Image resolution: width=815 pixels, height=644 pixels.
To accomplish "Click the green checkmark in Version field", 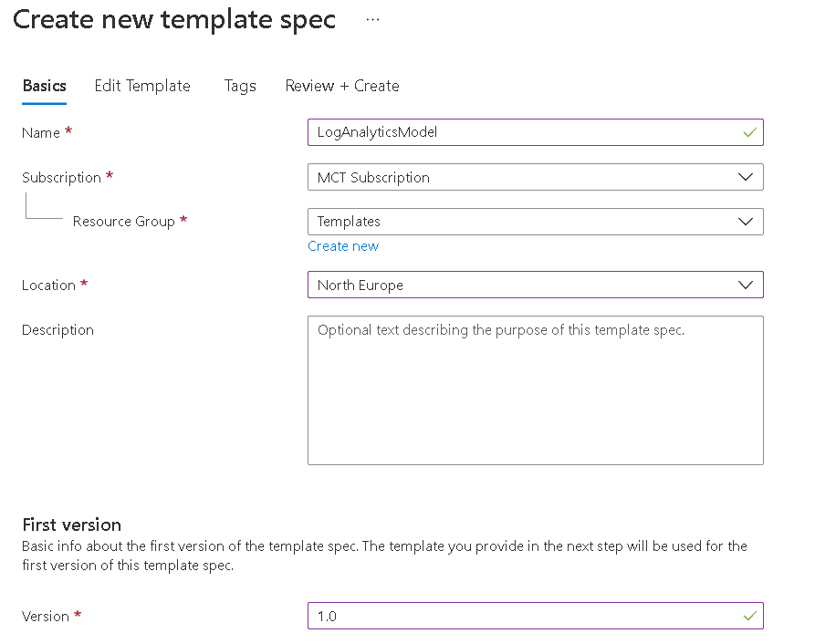I will coord(749,616).
